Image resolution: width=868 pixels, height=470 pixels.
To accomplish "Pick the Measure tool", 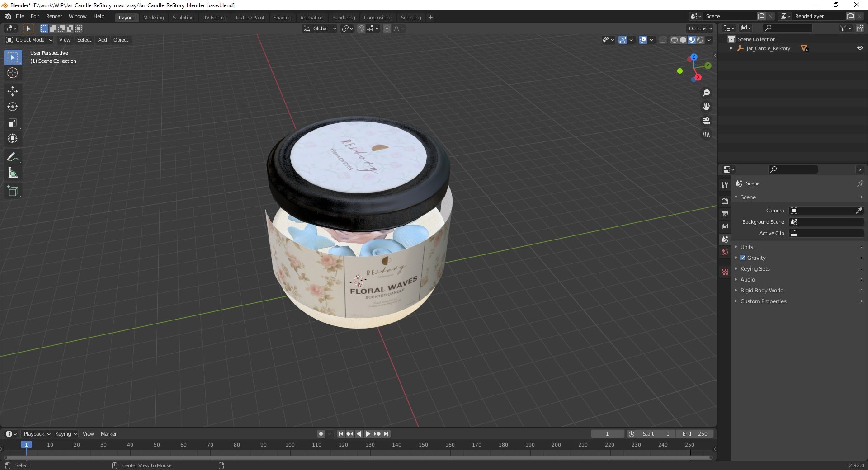I will click(13, 173).
